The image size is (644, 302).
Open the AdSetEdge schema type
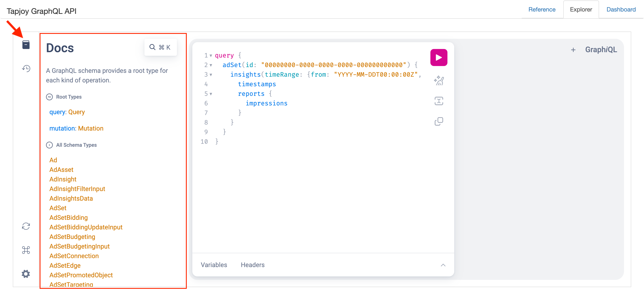point(65,266)
